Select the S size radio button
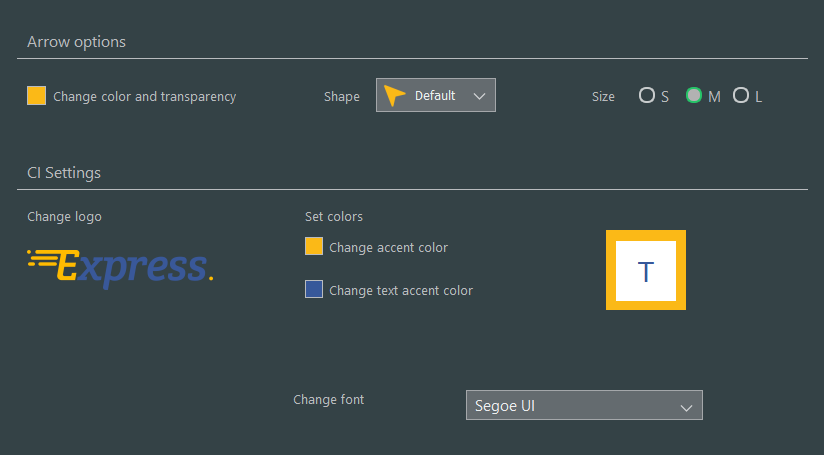This screenshot has height=455, width=824. 647,95
